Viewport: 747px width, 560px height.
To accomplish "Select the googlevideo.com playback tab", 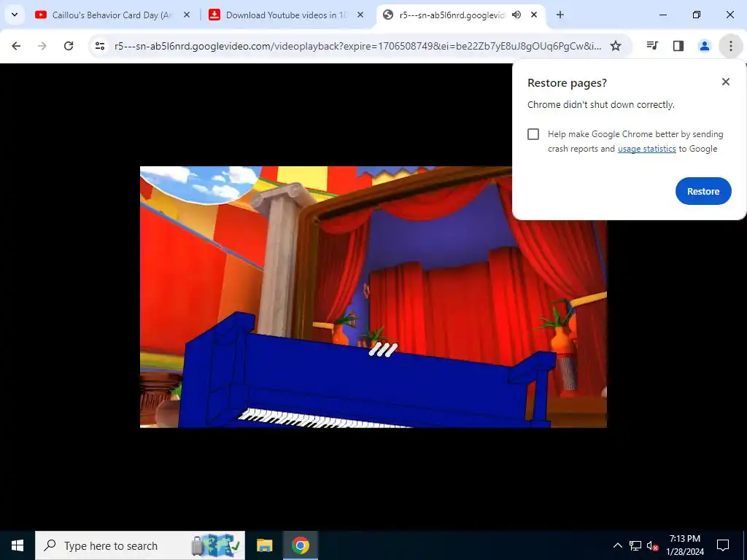I will pyautogui.click(x=452, y=15).
